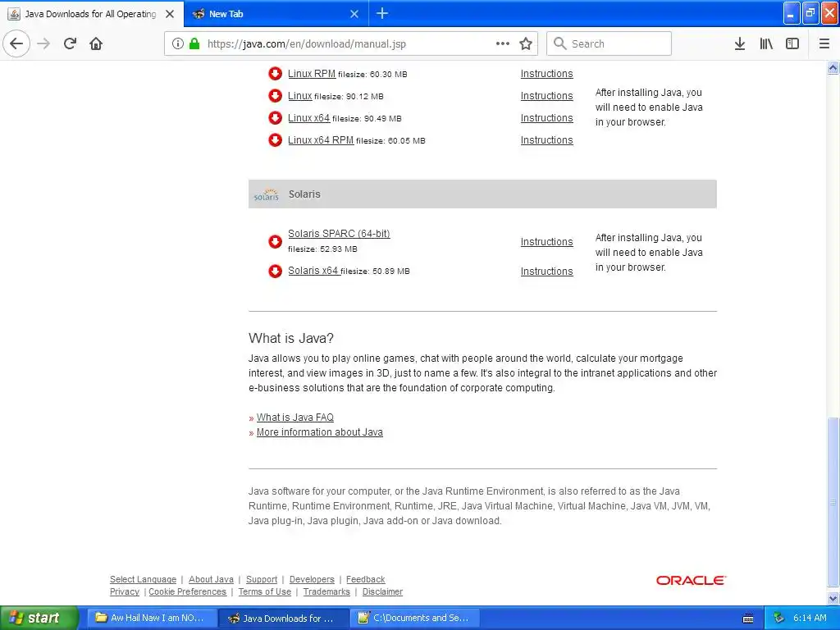
Task: Close the Java Downloads tab
Action: (x=170, y=14)
